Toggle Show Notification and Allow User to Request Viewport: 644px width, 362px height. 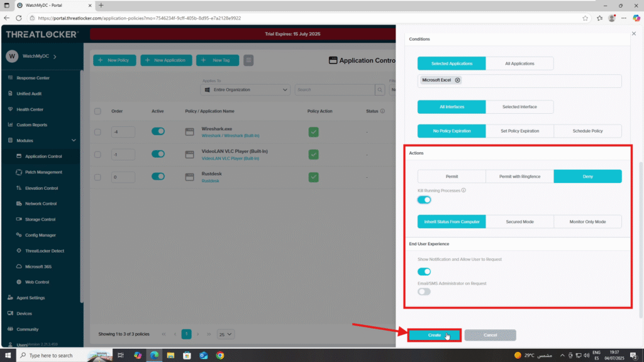(x=424, y=271)
